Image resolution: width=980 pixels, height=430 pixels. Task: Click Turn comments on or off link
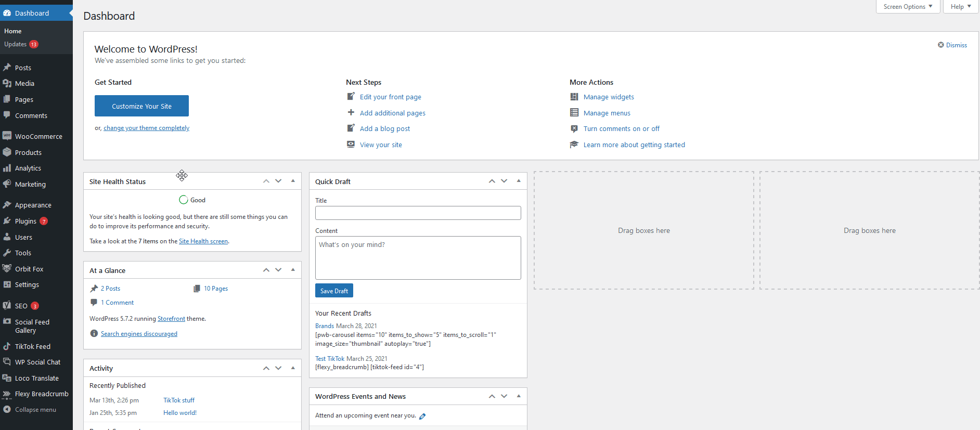621,128
